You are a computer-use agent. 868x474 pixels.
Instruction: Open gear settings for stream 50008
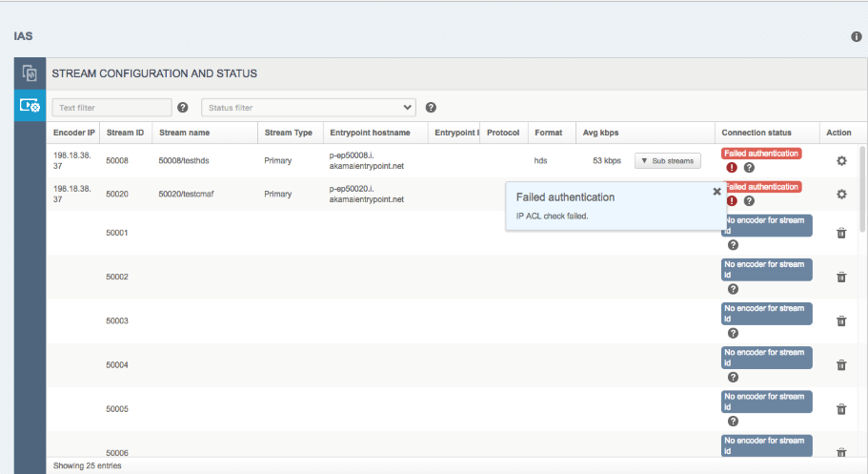tap(841, 160)
